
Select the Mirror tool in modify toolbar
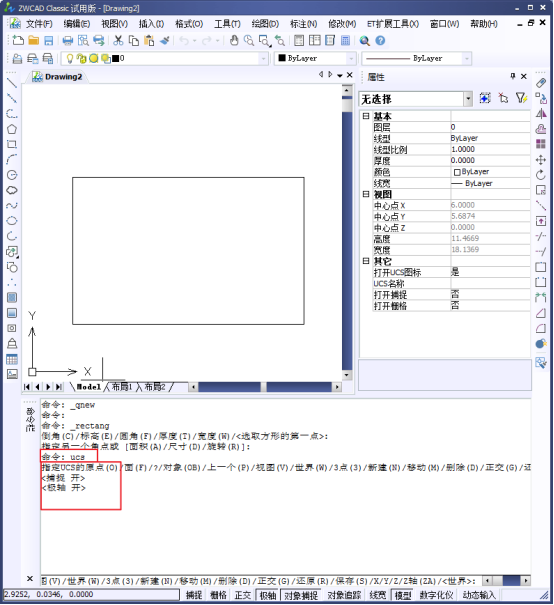(x=541, y=113)
